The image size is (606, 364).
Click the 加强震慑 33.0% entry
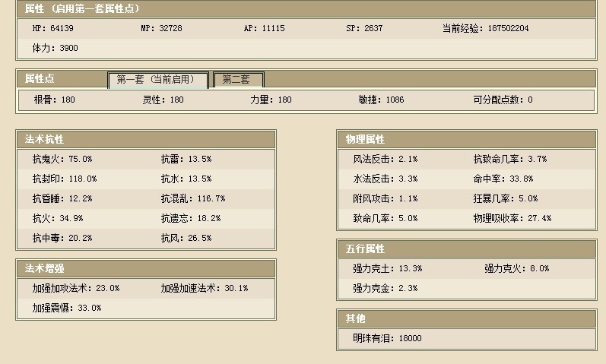[x=66, y=308]
